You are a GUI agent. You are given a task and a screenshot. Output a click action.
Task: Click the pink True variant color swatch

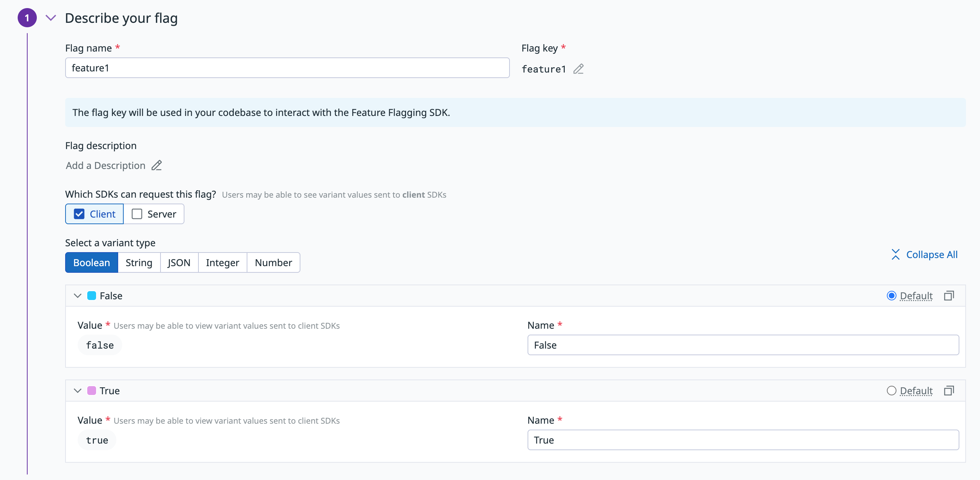pos(92,391)
